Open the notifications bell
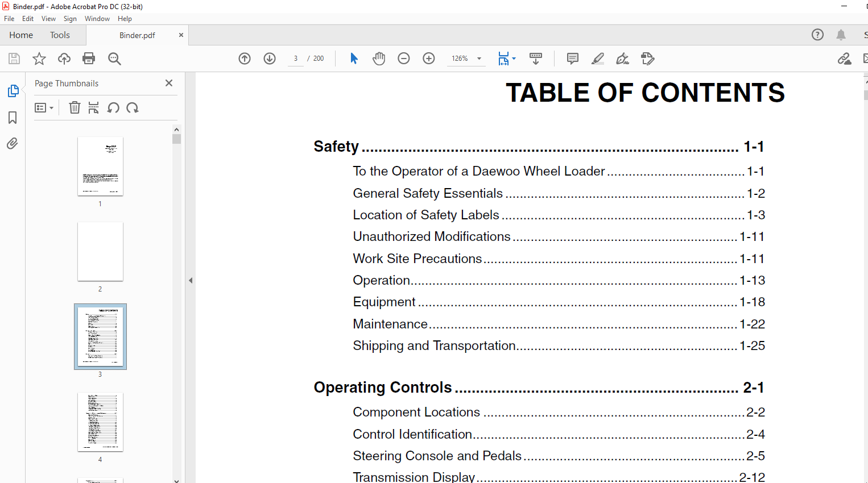The height and width of the screenshot is (483, 868). 841,35
